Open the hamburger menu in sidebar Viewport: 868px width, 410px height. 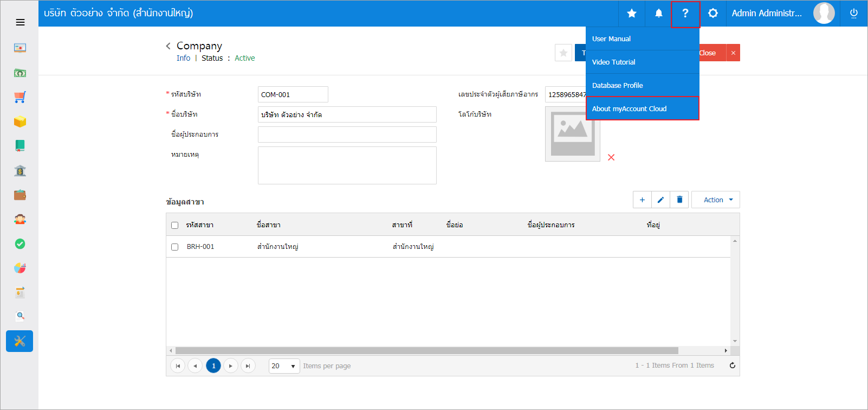coord(20,22)
